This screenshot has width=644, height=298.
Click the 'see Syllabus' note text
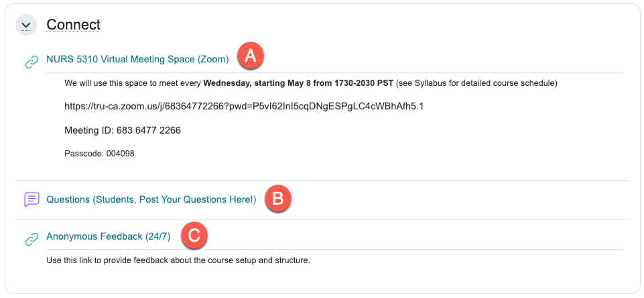pyautogui.click(x=476, y=84)
